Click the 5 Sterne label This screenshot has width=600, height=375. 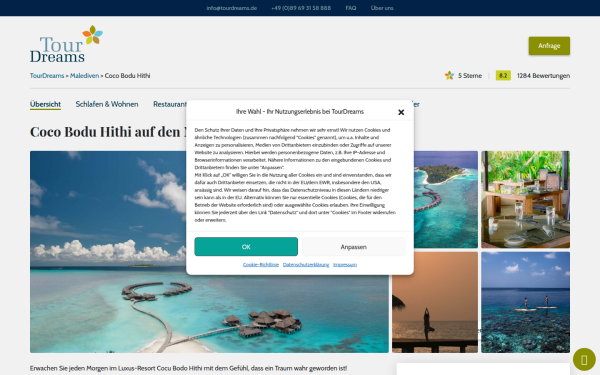[x=470, y=75]
